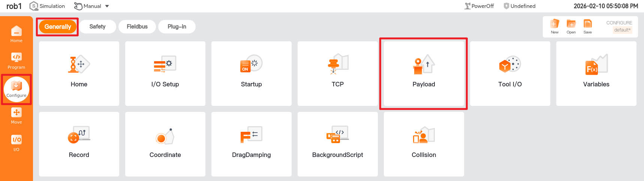Go to Program in the sidebar
The image size is (644, 181).
coord(16,61)
